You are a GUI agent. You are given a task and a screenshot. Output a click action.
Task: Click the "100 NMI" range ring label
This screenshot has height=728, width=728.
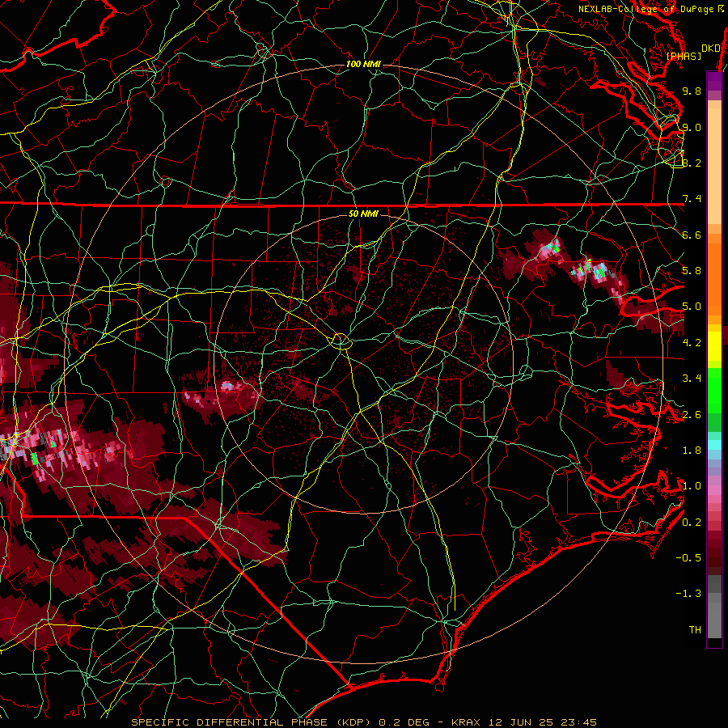363,64
